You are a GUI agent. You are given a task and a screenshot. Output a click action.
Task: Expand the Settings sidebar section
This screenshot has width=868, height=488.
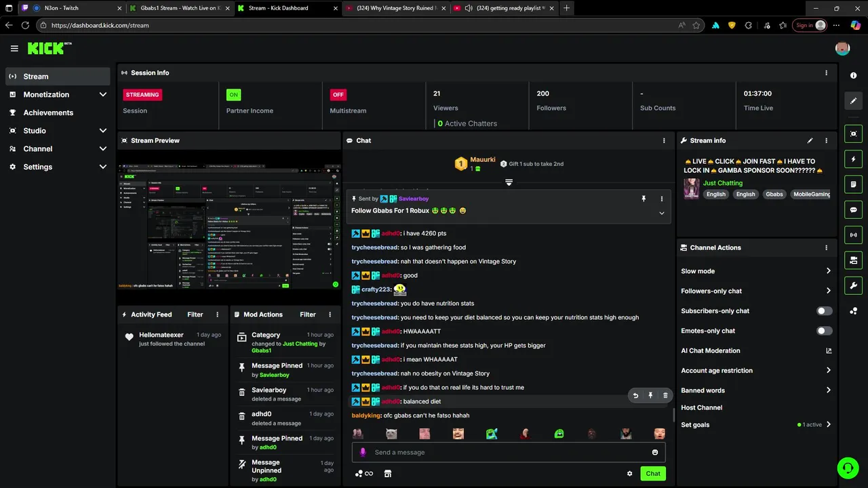[x=103, y=167]
